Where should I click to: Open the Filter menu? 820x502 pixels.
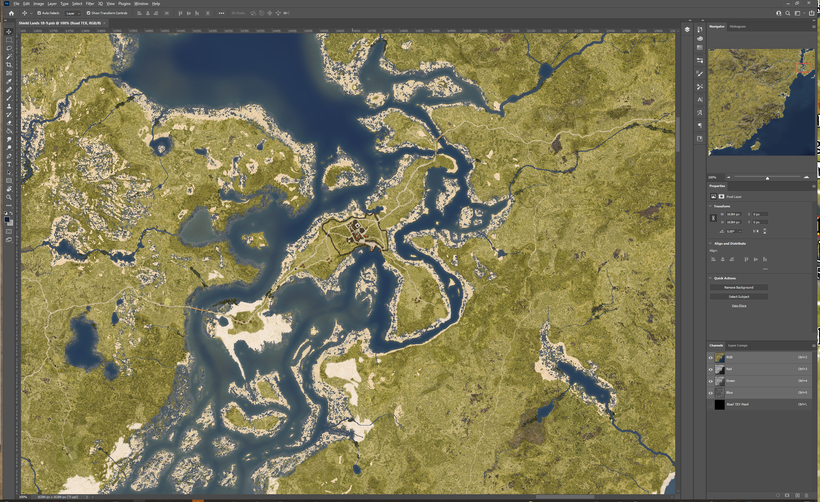88,4
